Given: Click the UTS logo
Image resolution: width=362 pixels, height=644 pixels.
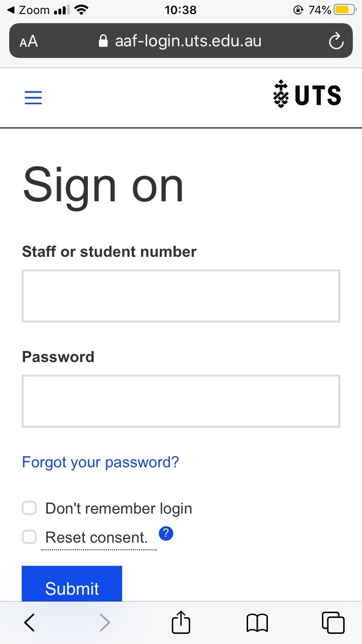Looking at the screenshot, I should (x=307, y=95).
